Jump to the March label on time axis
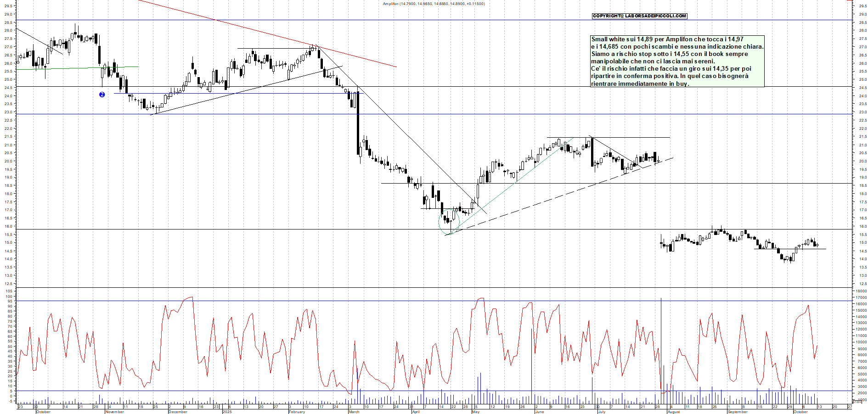The image size is (868, 414). click(354, 412)
